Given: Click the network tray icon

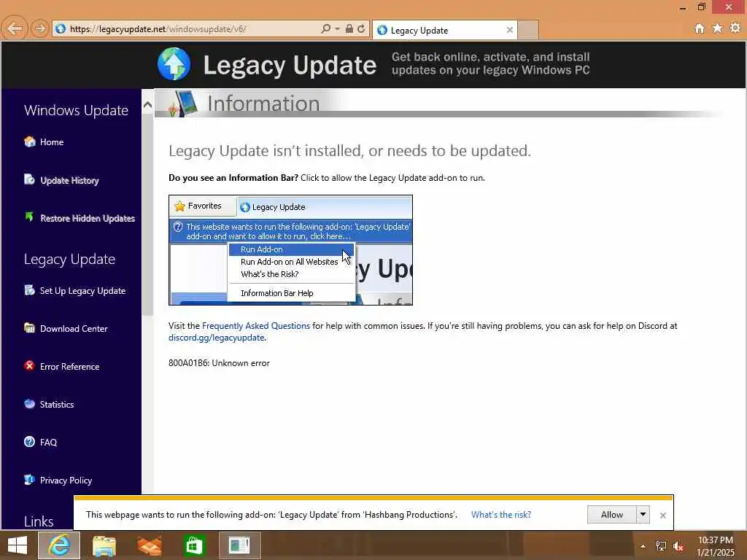Looking at the screenshot, I should [661, 546].
